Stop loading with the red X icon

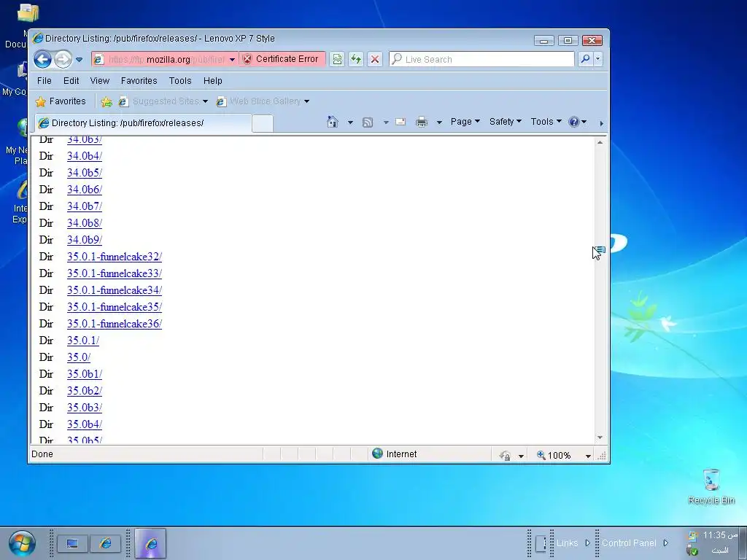pos(375,59)
